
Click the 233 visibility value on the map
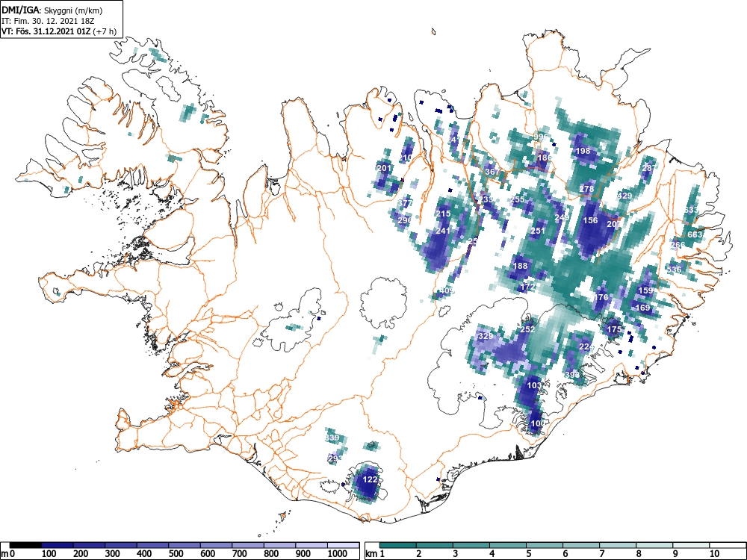[486, 199]
